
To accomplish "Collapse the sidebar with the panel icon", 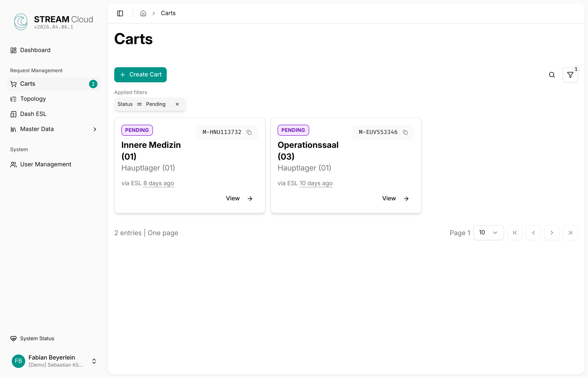I will point(120,13).
